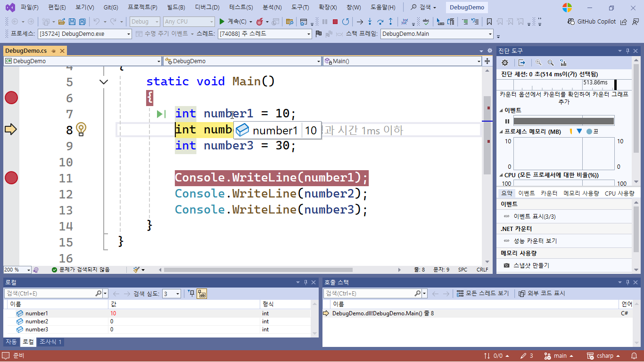Open diagnostic tools settings gear
This screenshot has width=644, height=362.
(505, 63)
